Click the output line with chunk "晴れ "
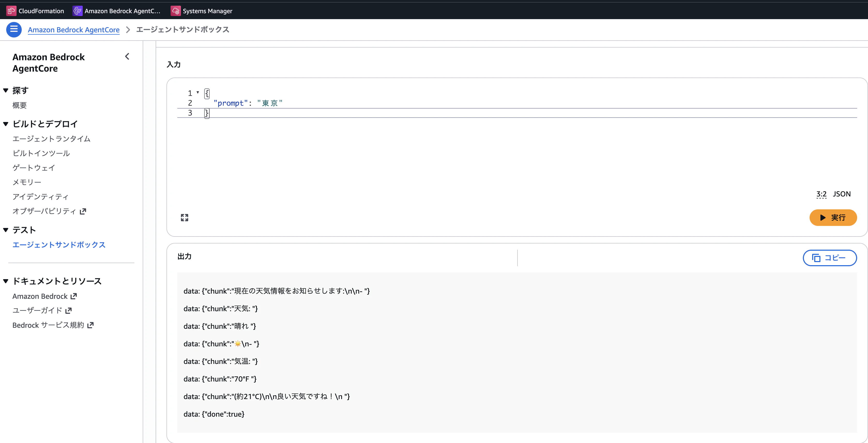 (x=220, y=326)
